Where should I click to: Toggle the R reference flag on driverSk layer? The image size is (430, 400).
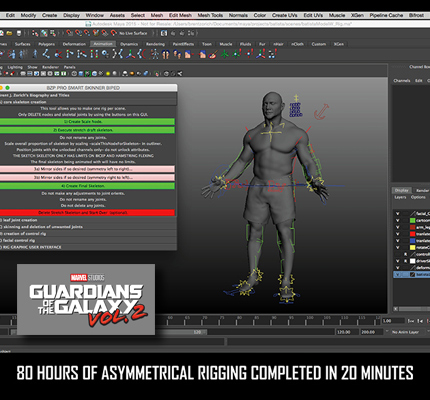(405, 261)
